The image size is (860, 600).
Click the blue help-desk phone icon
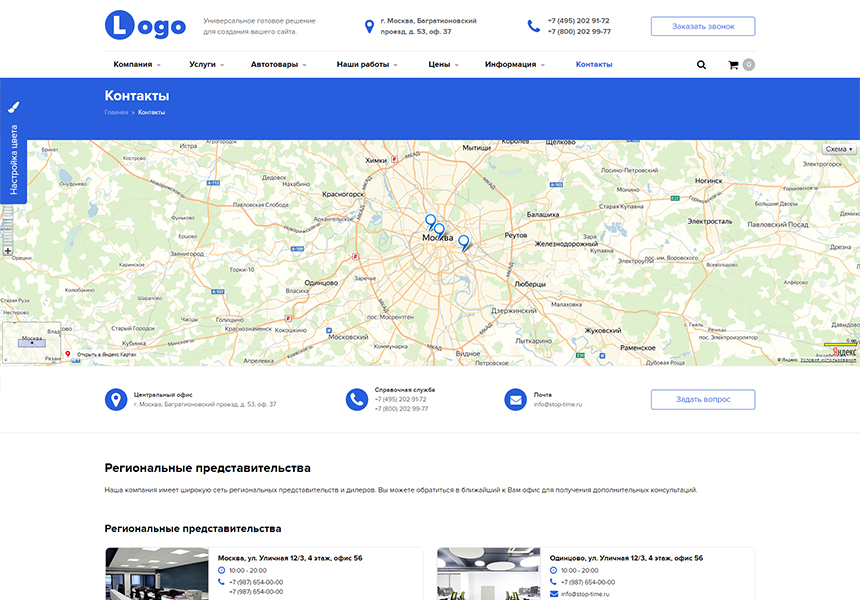357,400
